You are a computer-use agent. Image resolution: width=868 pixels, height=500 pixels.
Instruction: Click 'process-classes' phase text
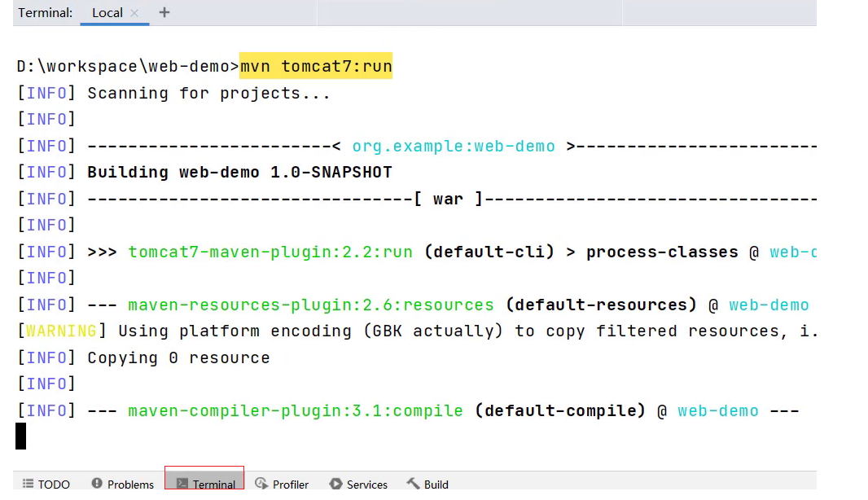662,252
